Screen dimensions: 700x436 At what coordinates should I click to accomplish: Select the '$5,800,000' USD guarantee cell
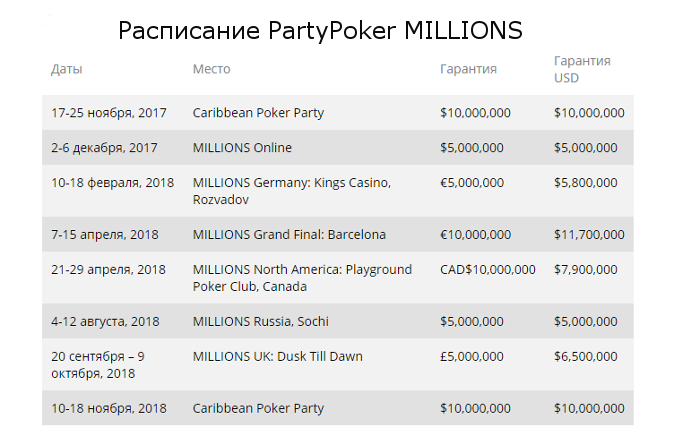585,183
